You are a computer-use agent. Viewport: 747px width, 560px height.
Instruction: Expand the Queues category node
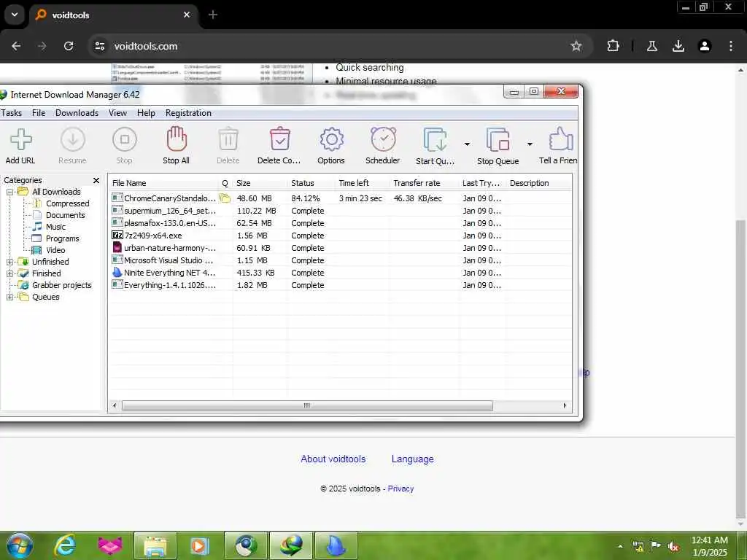coord(9,297)
